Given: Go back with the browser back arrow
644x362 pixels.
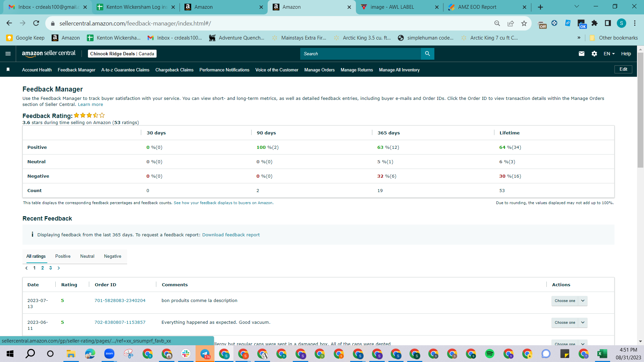Looking at the screenshot, I should [9, 23].
